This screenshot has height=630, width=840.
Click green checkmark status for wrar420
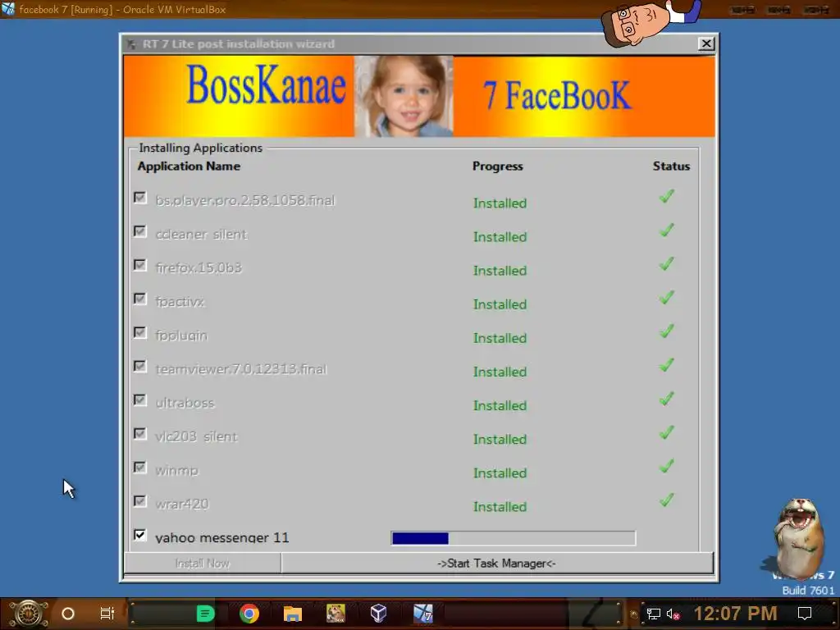click(x=666, y=500)
